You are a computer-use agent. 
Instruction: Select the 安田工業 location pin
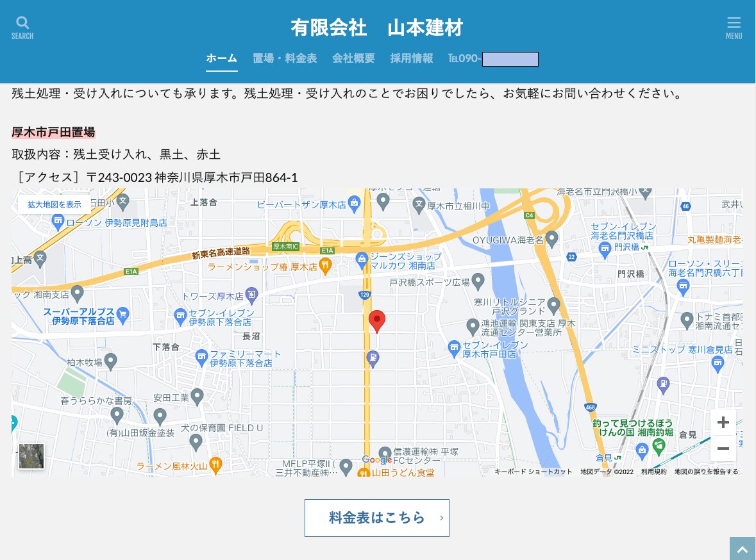pos(197,397)
